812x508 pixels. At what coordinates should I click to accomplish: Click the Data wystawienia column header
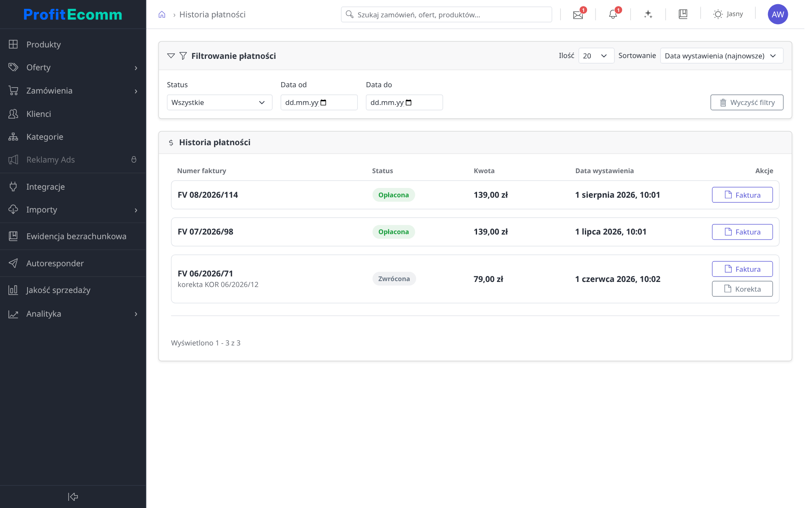(604, 171)
